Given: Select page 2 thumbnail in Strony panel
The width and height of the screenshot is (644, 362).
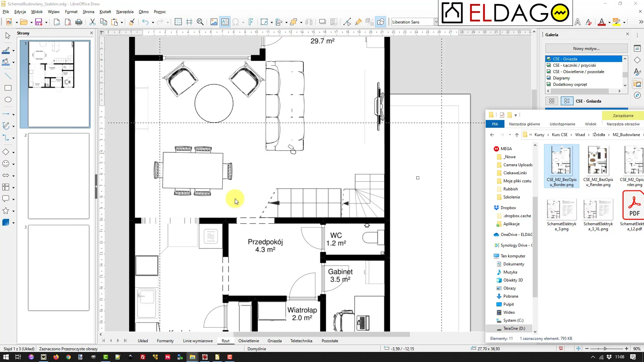Looking at the screenshot, I should pos(59,176).
